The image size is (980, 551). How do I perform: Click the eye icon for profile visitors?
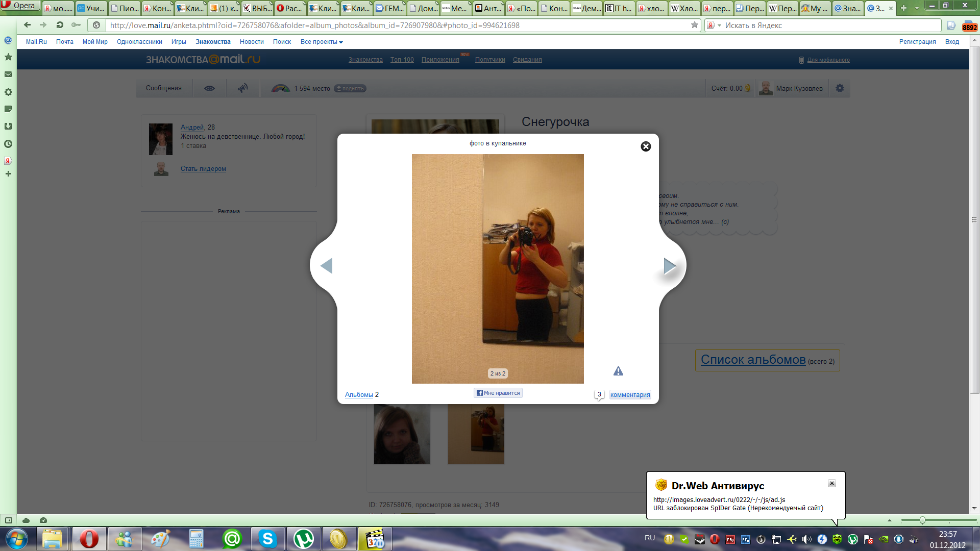click(x=209, y=88)
